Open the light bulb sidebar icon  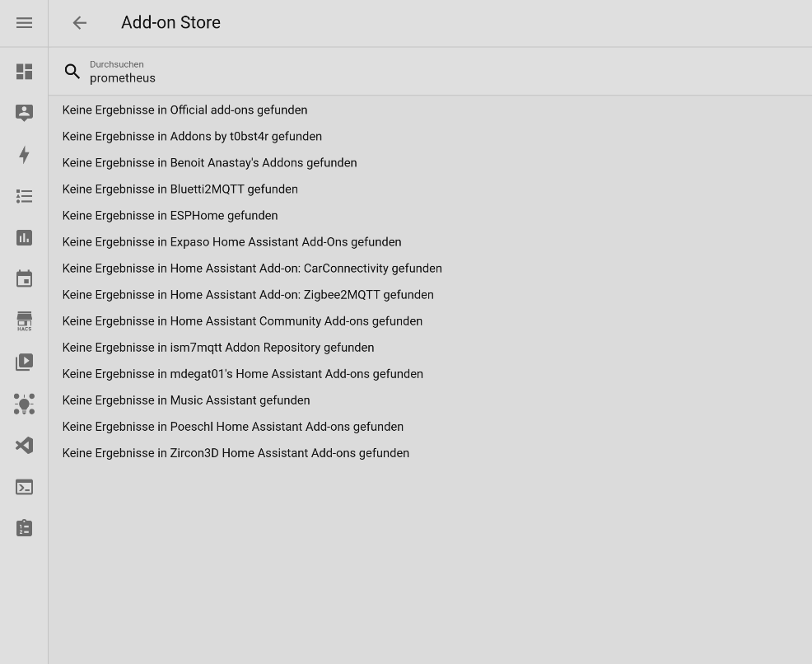point(24,404)
